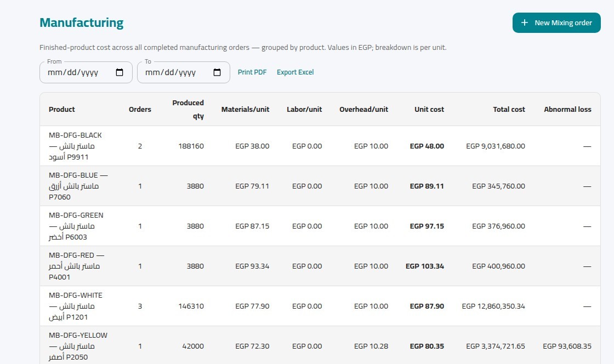This screenshot has height=364, width=614.
Task: Click total cost EGP 9,031,680.00
Action: click(x=496, y=146)
